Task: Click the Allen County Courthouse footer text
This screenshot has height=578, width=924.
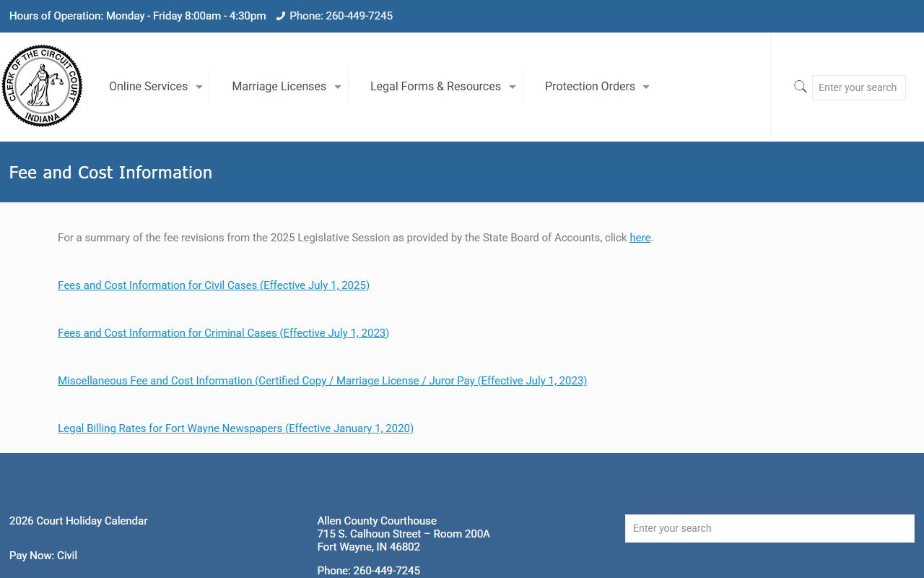Action: [x=377, y=521]
